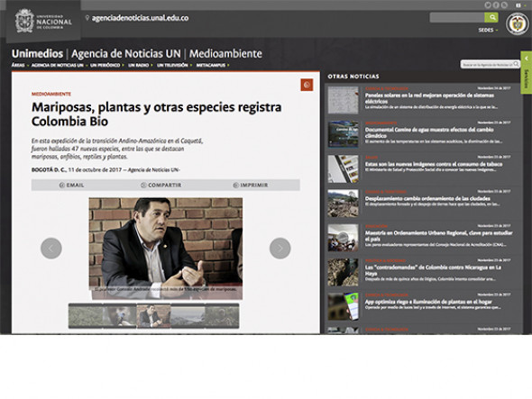
Task: Click the top header search field
Action: [457, 17]
